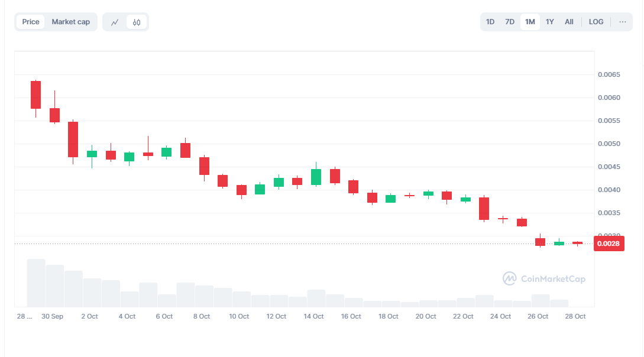Screen dimensions: 644x357
Task: Click the 16 Oct axis label
Action: point(351,316)
